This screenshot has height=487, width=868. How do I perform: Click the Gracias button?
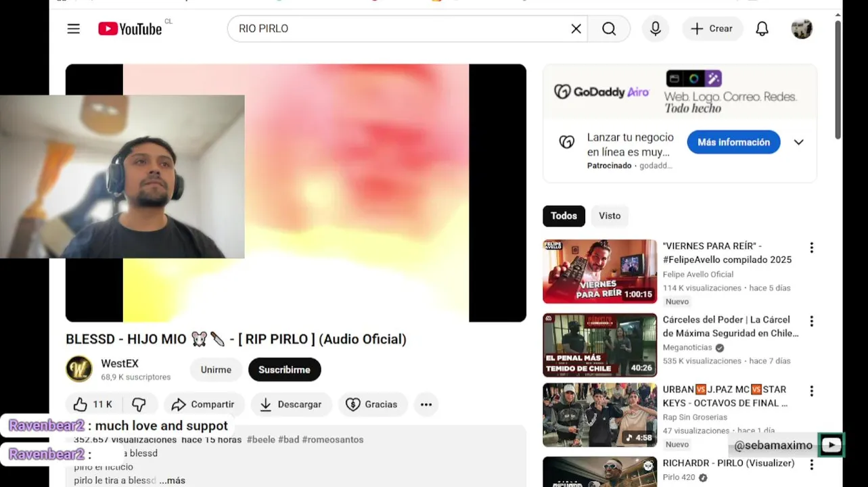pyautogui.click(x=372, y=404)
